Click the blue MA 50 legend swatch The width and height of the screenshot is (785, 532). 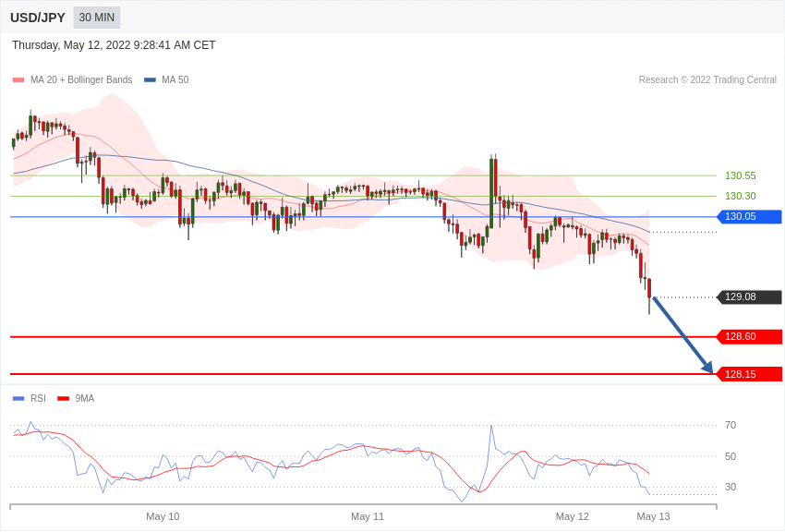(x=150, y=79)
